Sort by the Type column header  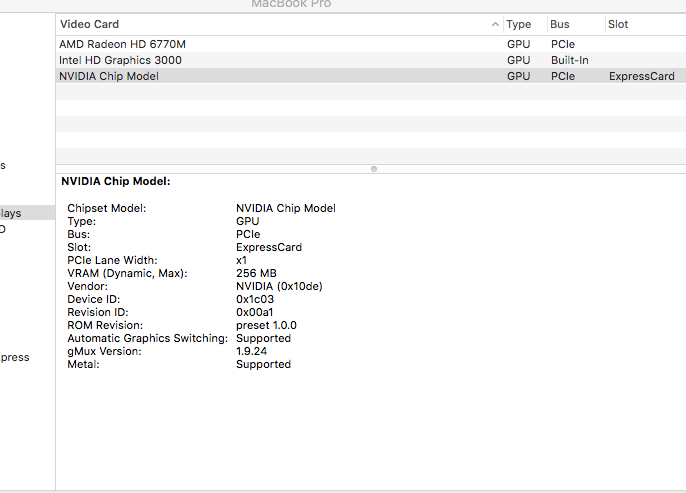click(524, 24)
